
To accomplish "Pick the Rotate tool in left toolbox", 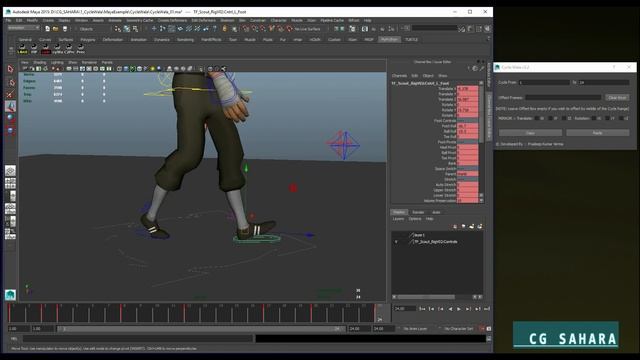I will (x=11, y=118).
